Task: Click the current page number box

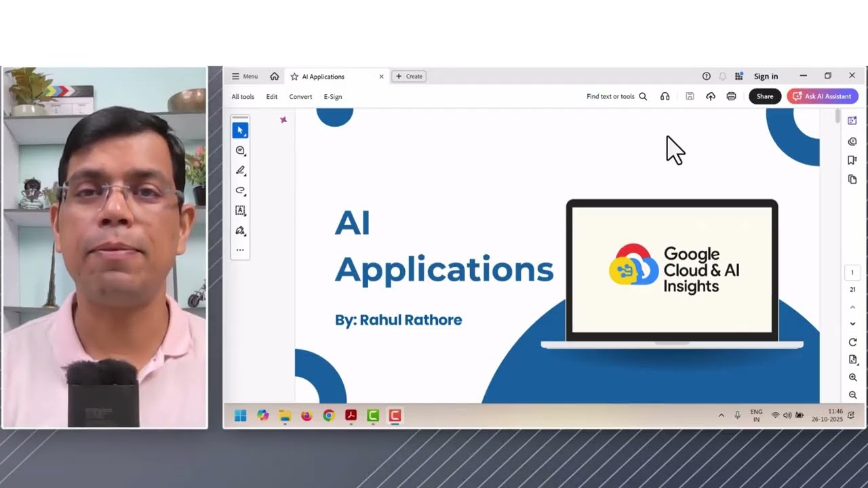Action: click(852, 272)
